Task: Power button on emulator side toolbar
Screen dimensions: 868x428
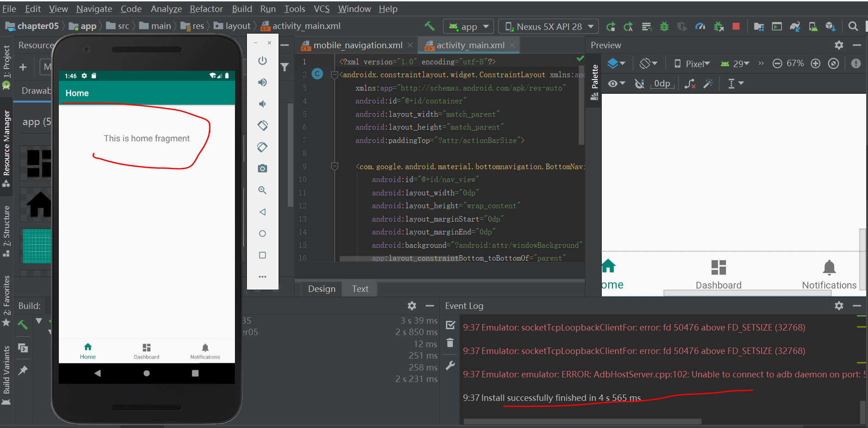Action: 263,61
